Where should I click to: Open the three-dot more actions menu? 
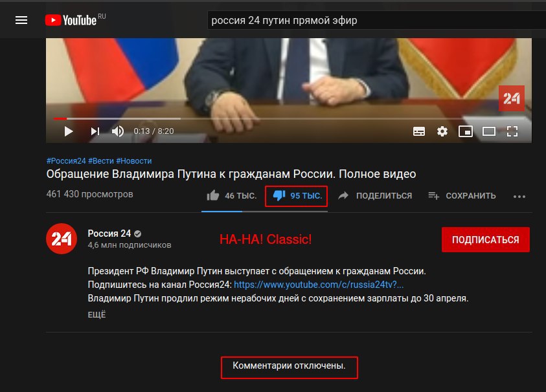coord(519,197)
